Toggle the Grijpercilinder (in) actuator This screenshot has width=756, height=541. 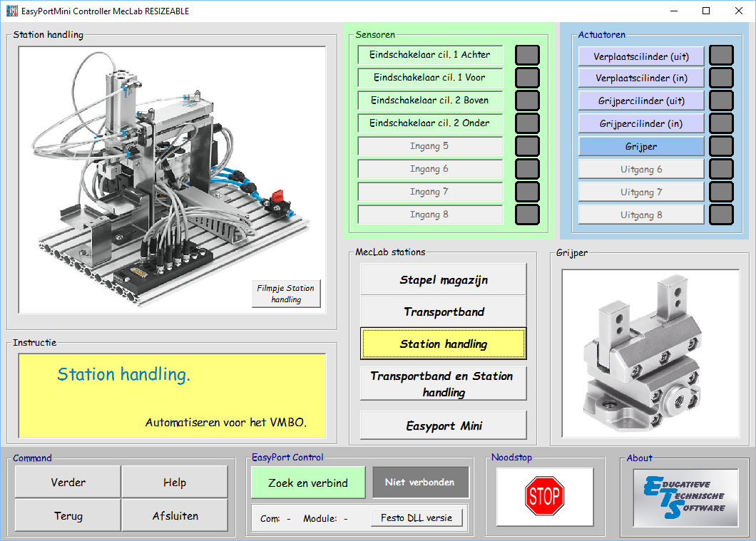(640, 123)
